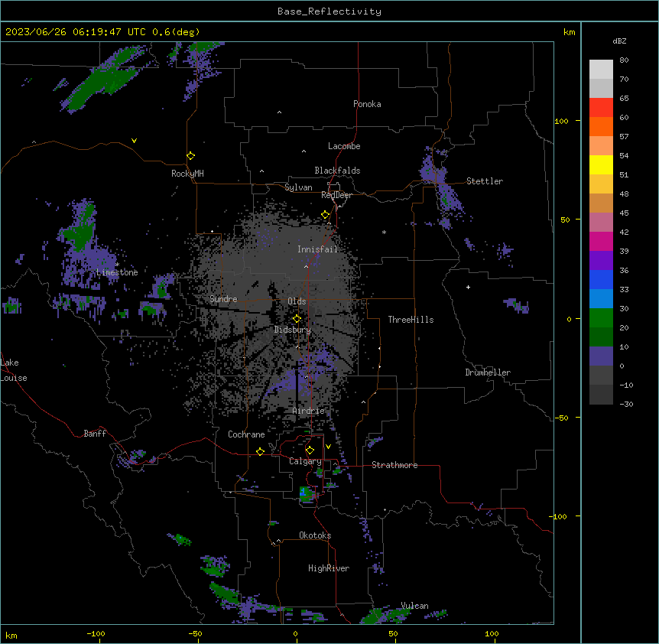The width and height of the screenshot is (659, 644).
Task: Click the yellow V marker northwest of RockyMH
Action: coord(134,141)
